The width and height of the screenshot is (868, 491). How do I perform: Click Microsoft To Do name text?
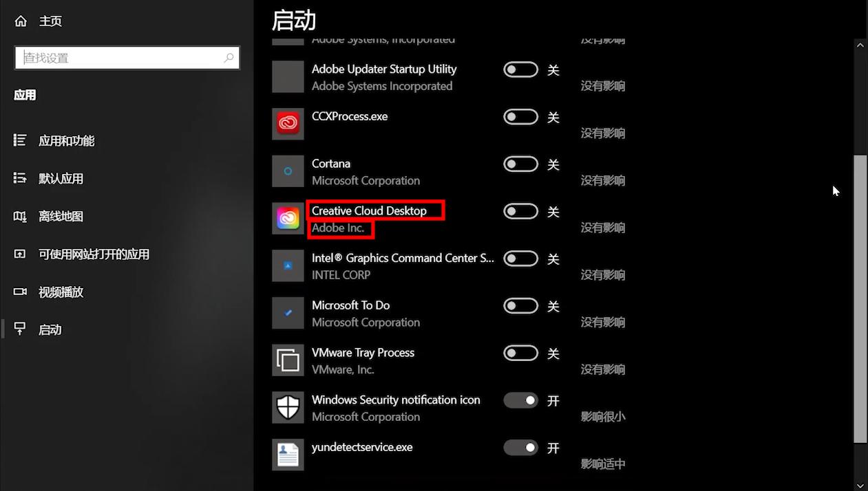[351, 305]
